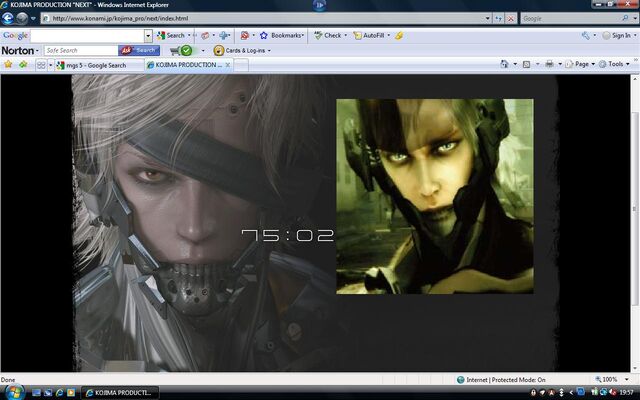Click the Norton green checkmark safety icon
The height and width of the screenshot is (400, 640).
[x=186, y=51]
